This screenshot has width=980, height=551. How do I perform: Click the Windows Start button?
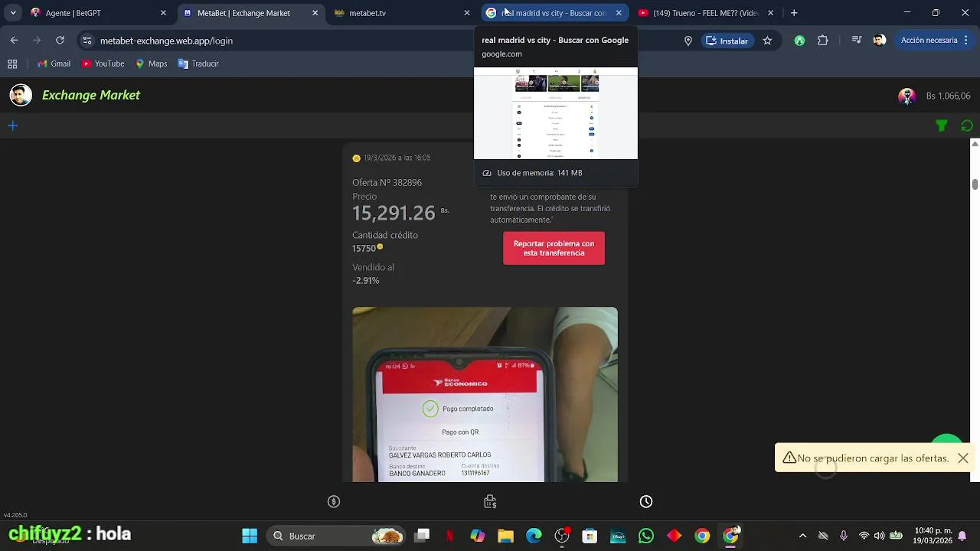click(250, 536)
